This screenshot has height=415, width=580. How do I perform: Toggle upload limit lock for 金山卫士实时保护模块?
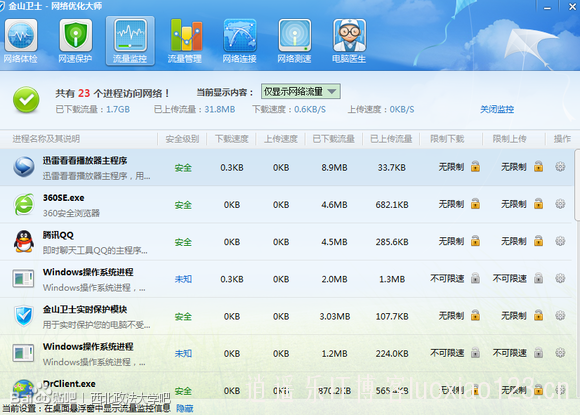539,316
